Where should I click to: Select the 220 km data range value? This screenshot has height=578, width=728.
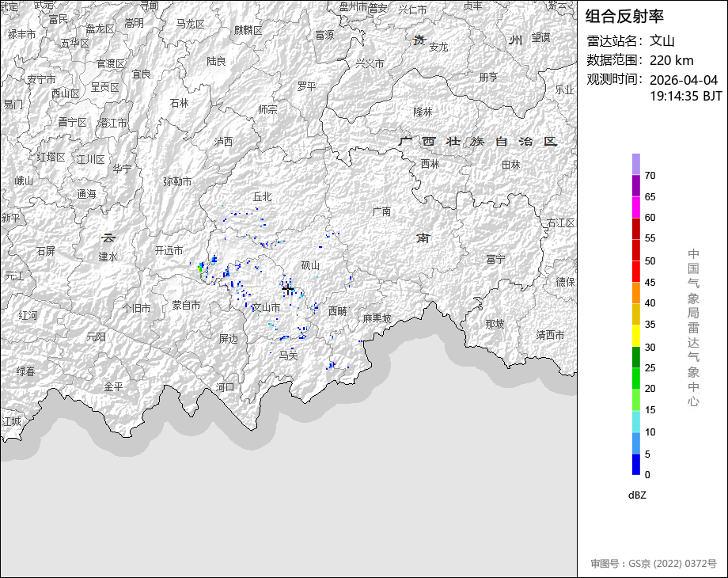pos(671,60)
